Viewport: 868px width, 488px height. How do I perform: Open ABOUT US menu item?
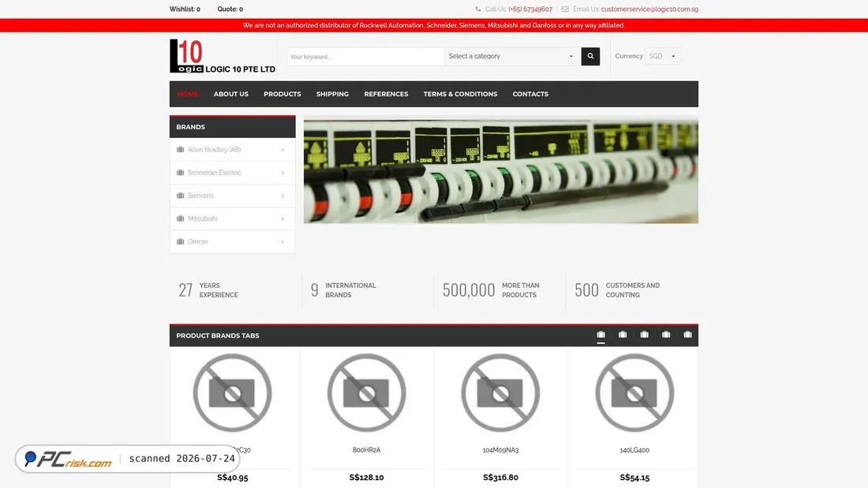231,94
